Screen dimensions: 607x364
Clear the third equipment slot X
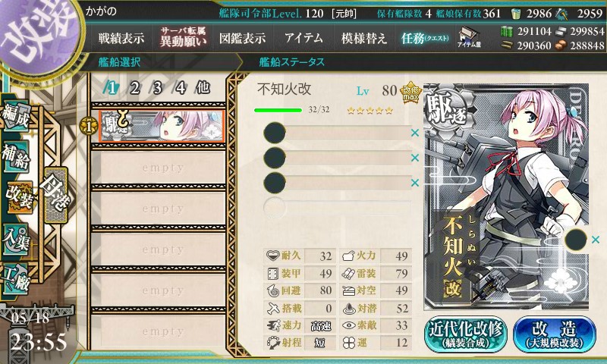pos(414,182)
